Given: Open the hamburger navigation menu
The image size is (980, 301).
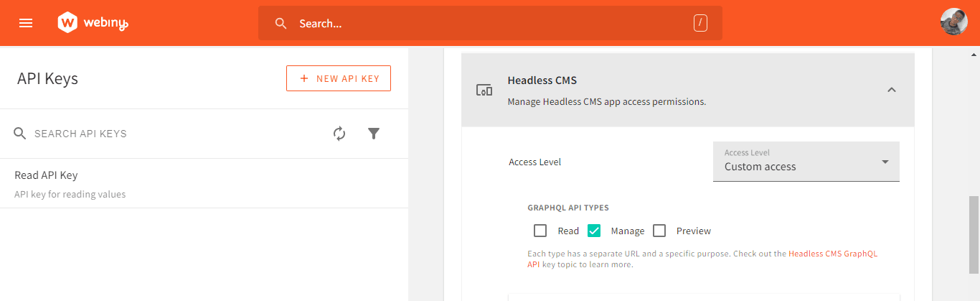Looking at the screenshot, I should click(x=26, y=23).
